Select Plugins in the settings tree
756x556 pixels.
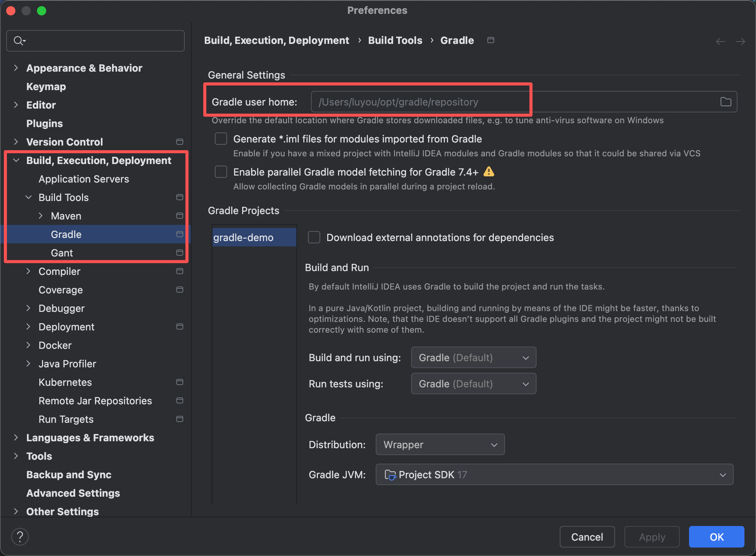[44, 123]
